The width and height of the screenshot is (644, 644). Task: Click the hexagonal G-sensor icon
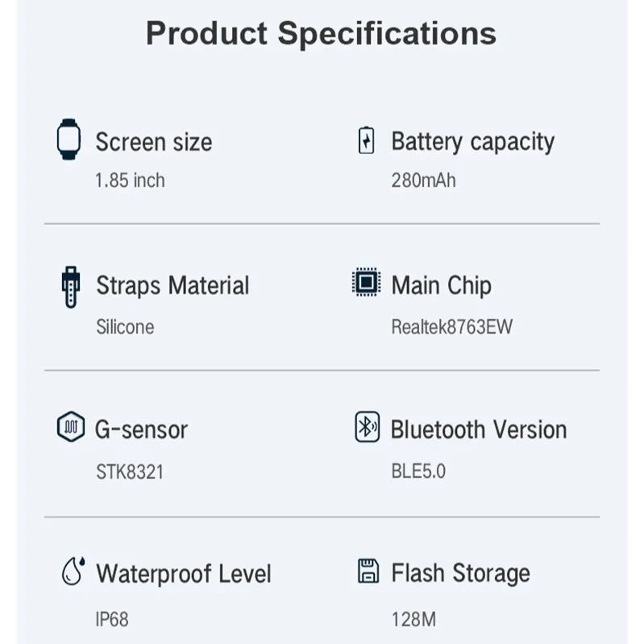point(69,427)
